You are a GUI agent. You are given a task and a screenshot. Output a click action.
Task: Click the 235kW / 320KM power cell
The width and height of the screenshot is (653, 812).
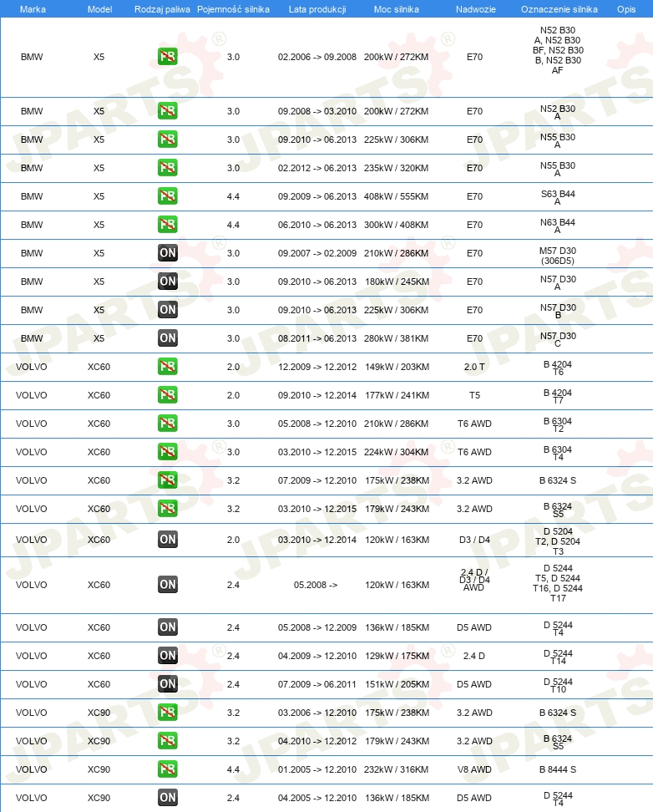pyautogui.click(x=396, y=168)
